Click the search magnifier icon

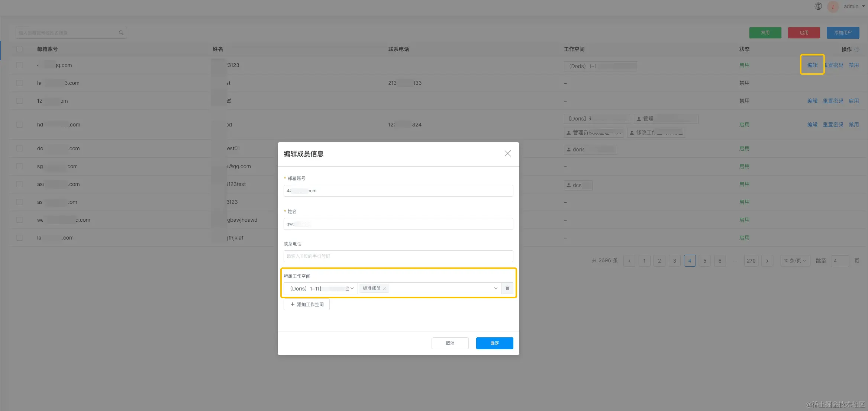(121, 33)
